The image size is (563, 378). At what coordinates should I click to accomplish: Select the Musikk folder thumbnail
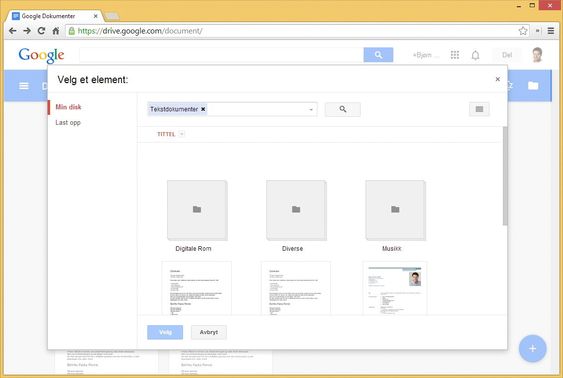coord(395,210)
